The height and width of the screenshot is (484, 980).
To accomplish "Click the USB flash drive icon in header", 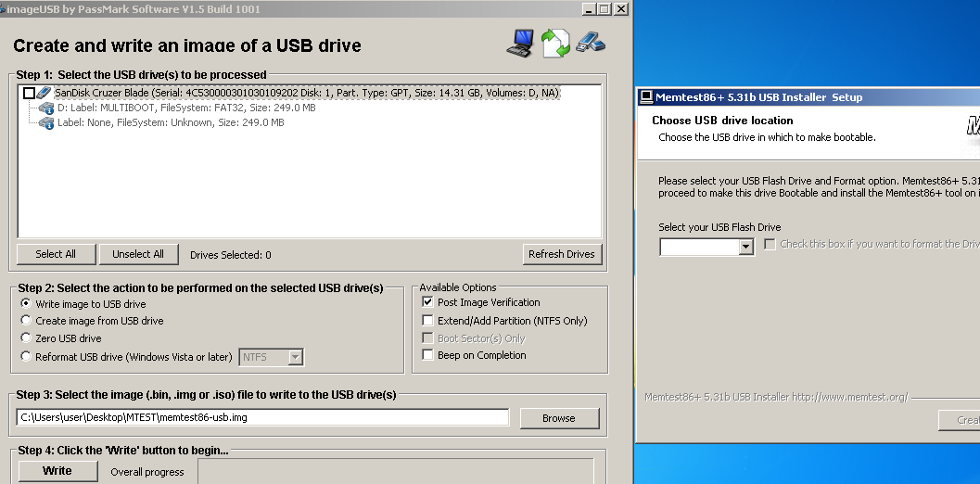I will 590,42.
